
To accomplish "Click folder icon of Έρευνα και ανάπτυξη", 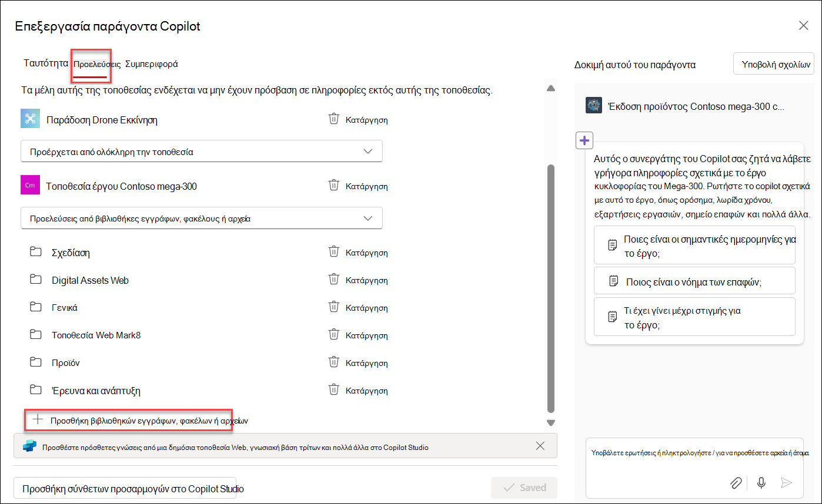I will pyautogui.click(x=36, y=390).
